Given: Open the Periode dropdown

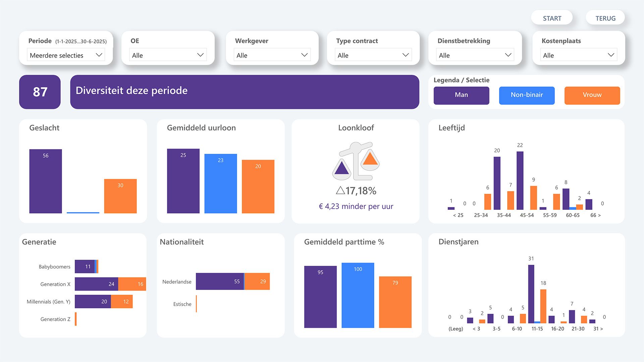Looking at the screenshot, I should click(x=66, y=55).
